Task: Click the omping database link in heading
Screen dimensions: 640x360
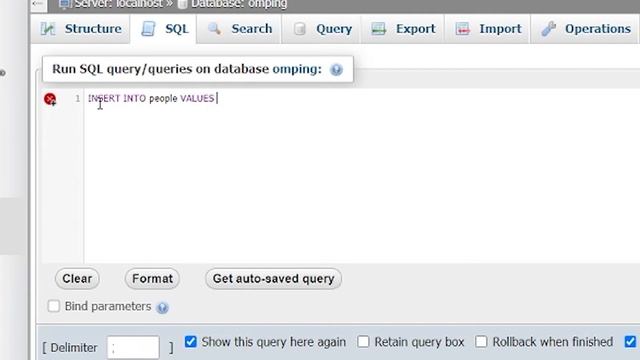Action: tap(297, 69)
